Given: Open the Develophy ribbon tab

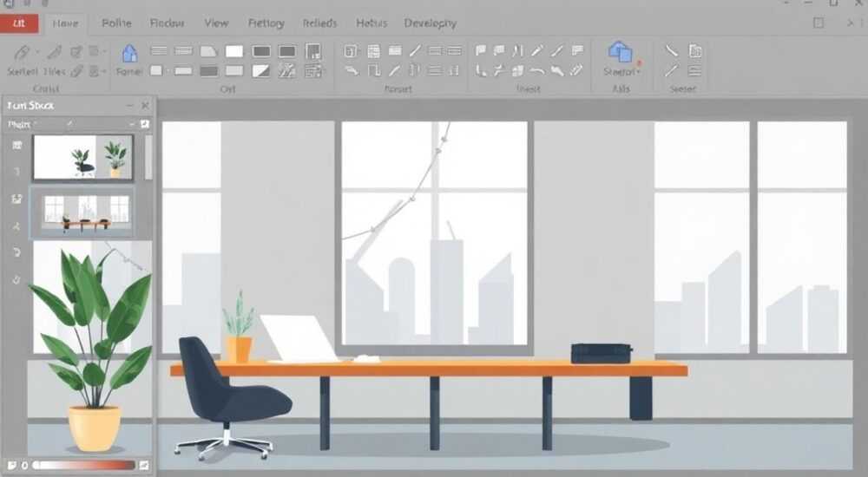Looking at the screenshot, I should coord(431,23).
